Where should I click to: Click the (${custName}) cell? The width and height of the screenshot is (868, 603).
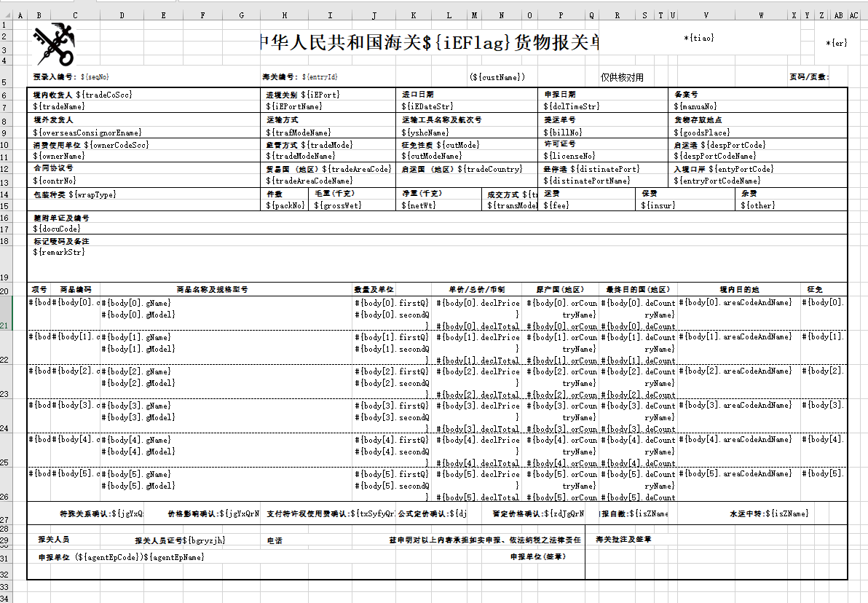coord(497,77)
